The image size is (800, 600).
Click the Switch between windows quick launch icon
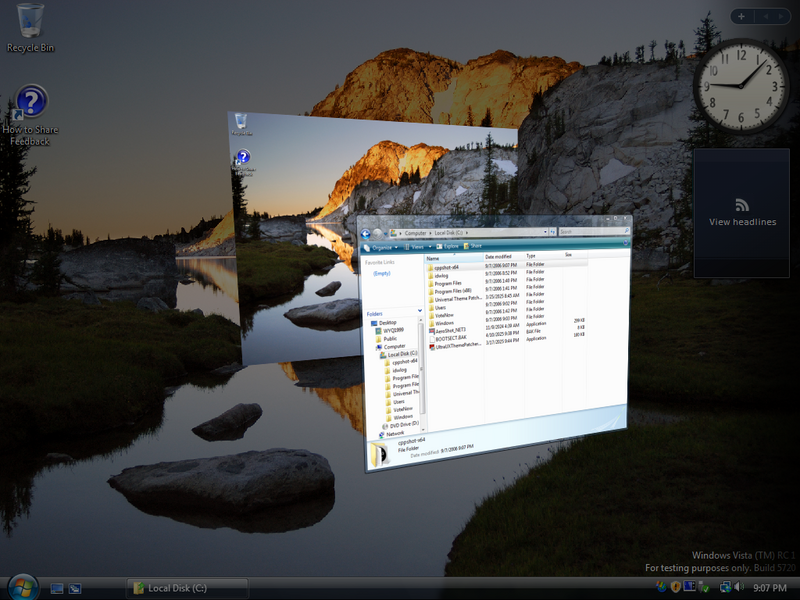coord(75,588)
